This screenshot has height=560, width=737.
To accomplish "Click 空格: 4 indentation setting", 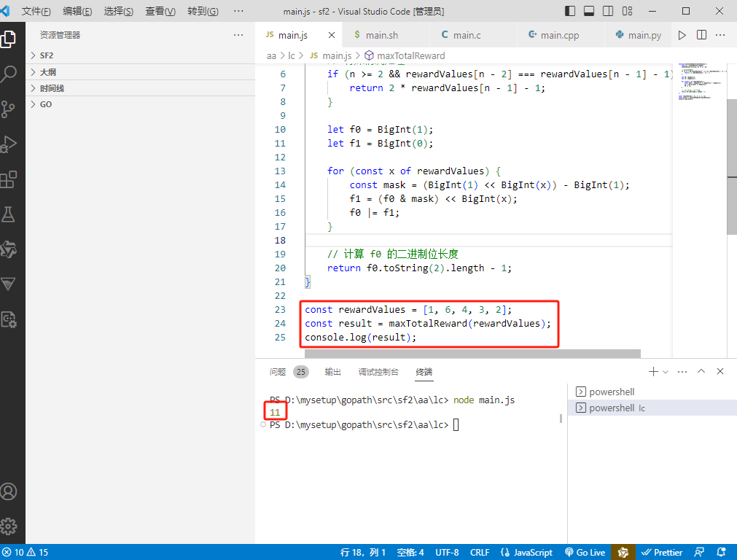I will coord(410,552).
